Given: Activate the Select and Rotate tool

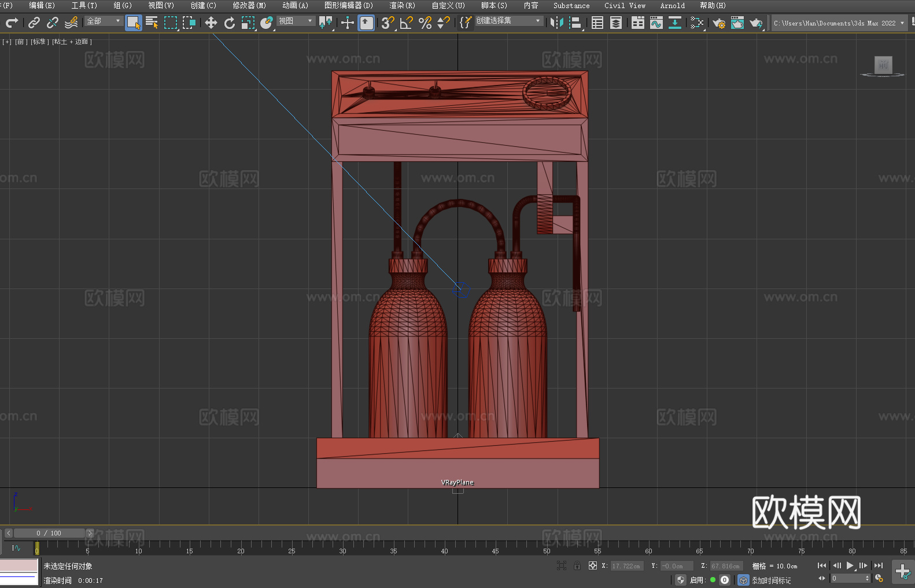Looking at the screenshot, I should tap(229, 23).
